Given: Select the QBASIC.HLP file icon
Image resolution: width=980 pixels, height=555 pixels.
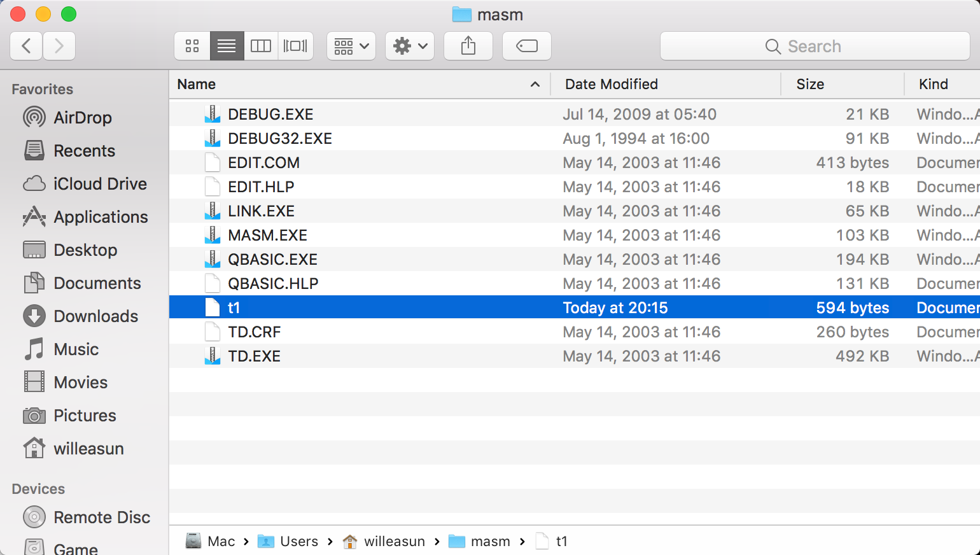Looking at the screenshot, I should pos(213,283).
